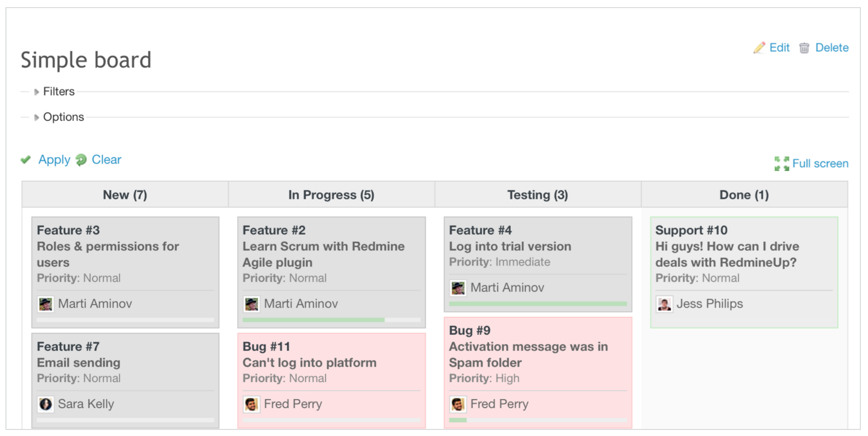Click the trash can icon for Delete
The height and width of the screenshot is (436, 868).
pyautogui.click(x=804, y=48)
